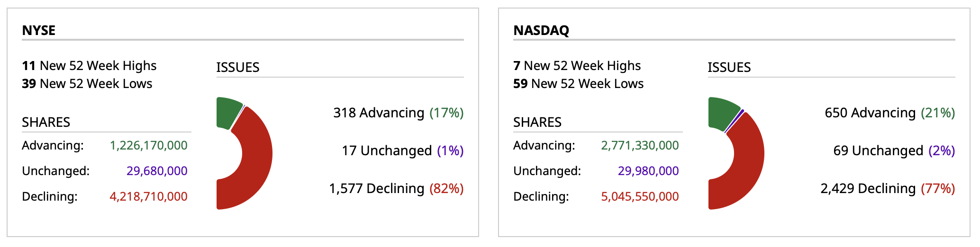Click the red declining slice of NYSE donut

[x=256, y=156]
